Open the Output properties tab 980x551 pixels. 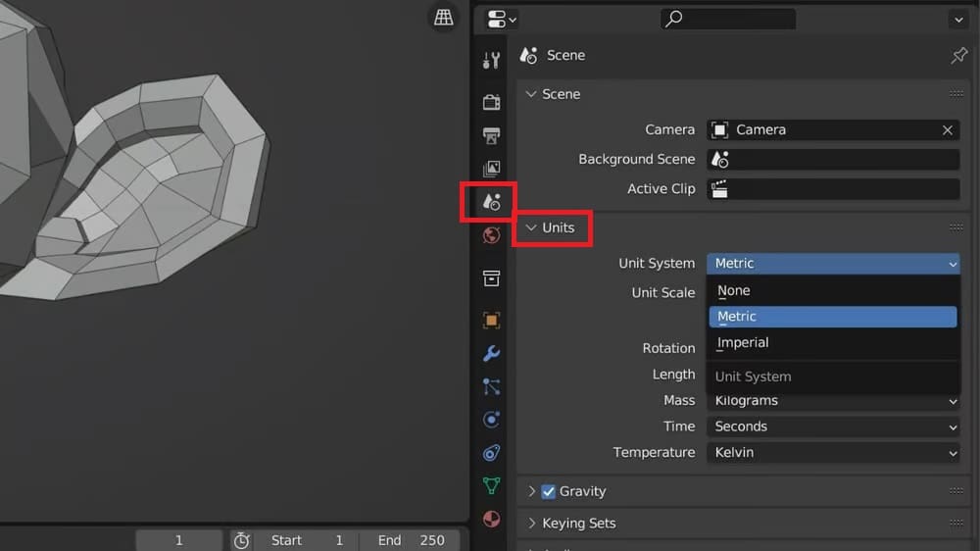point(491,135)
